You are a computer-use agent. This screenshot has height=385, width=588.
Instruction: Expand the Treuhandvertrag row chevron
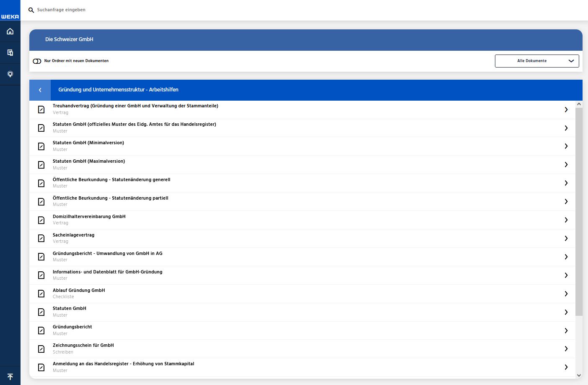[566, 109]
